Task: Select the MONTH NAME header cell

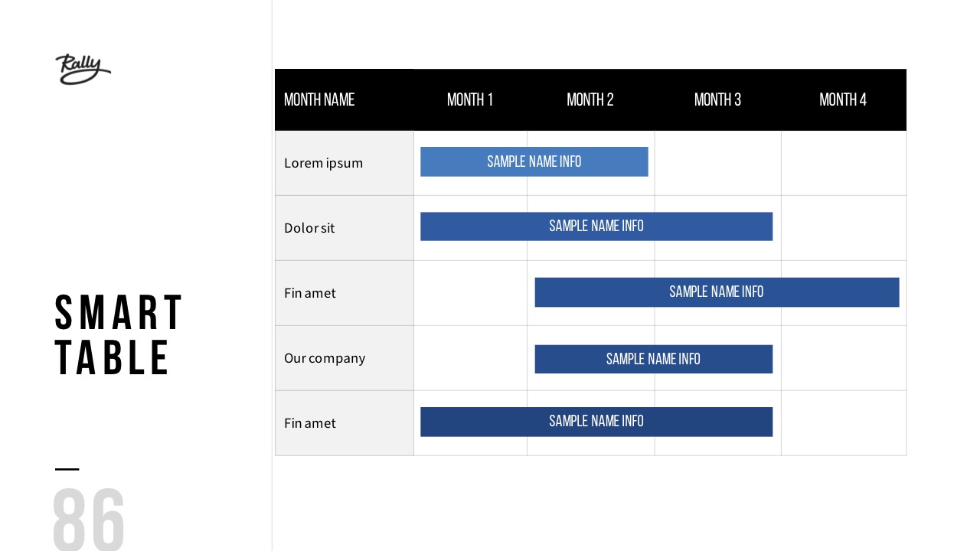Action: coord(319,99)
